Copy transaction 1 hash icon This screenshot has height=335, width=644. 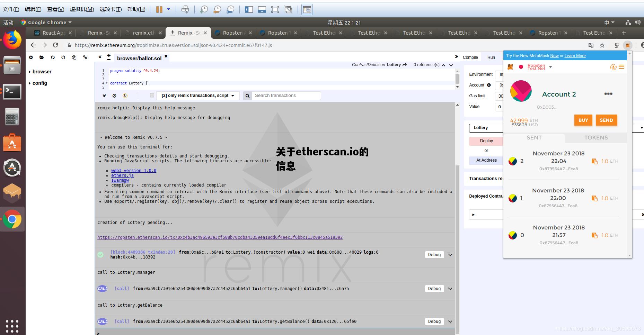pyautogui.click(x=594, y=198)
